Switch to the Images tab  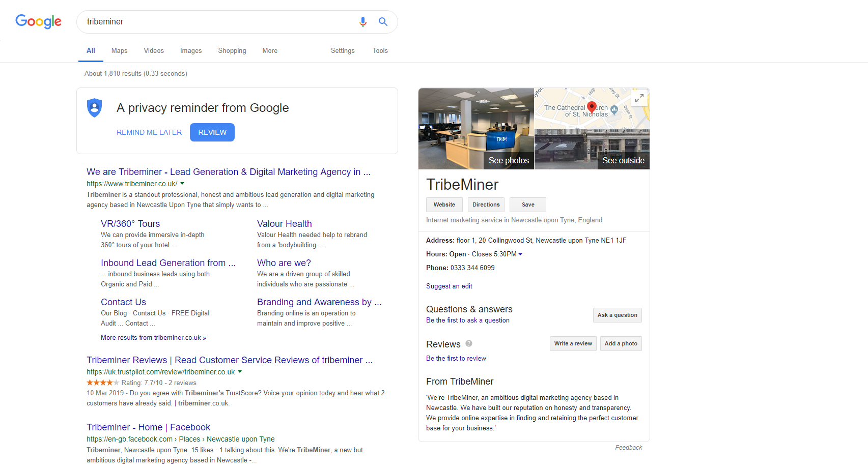[x=191, y=51]
